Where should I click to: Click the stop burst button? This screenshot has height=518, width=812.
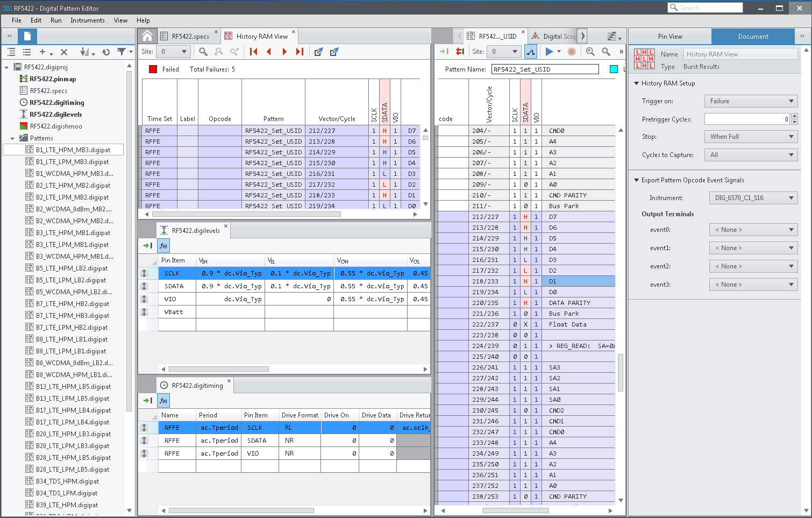point(572,52)
